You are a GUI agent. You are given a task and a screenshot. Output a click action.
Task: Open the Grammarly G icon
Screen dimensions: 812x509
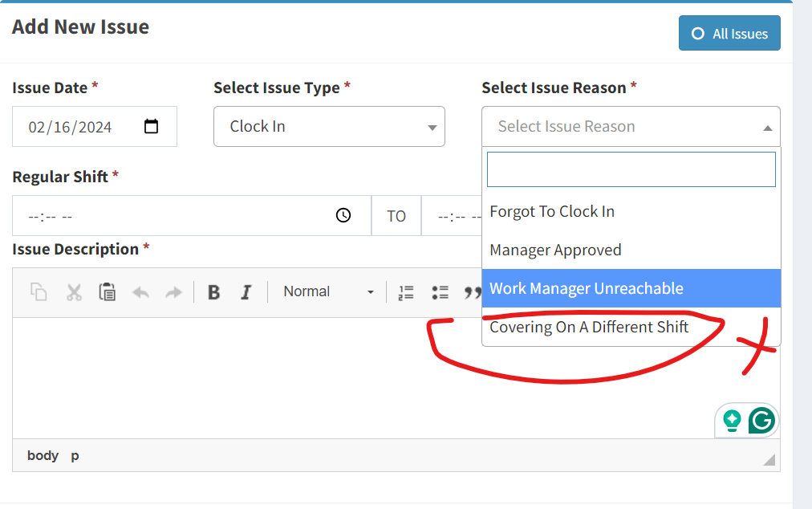[761, 420]
